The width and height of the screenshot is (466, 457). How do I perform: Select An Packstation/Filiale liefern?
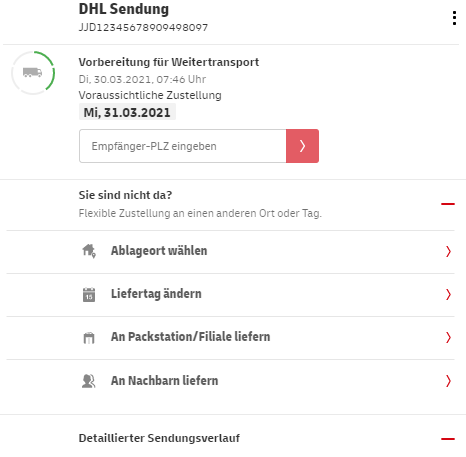(x=230, y=338)
